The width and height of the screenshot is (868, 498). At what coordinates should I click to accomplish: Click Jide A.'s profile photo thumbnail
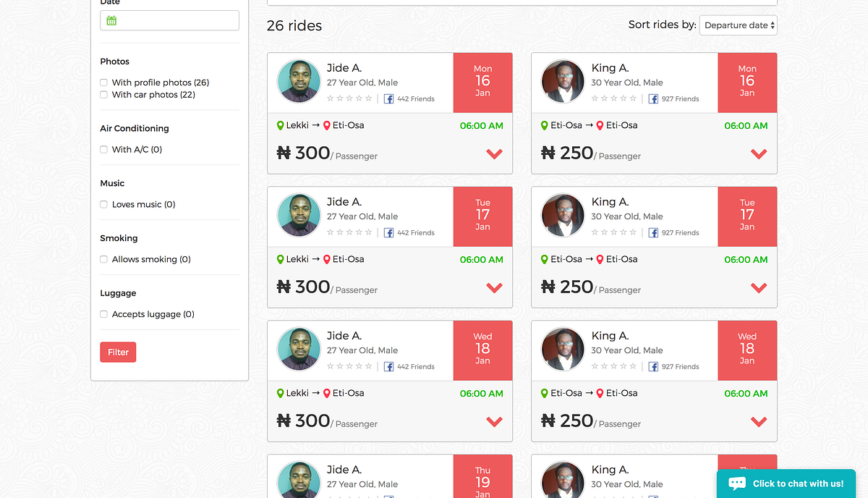(299, 81)
